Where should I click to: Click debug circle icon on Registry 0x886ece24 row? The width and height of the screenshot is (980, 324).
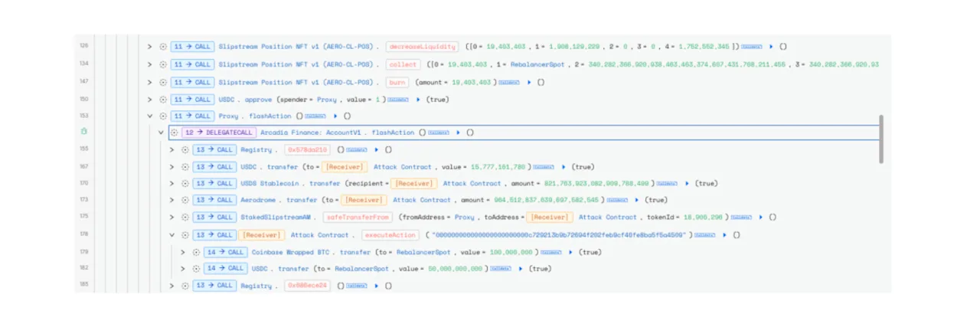pos(185,286)
